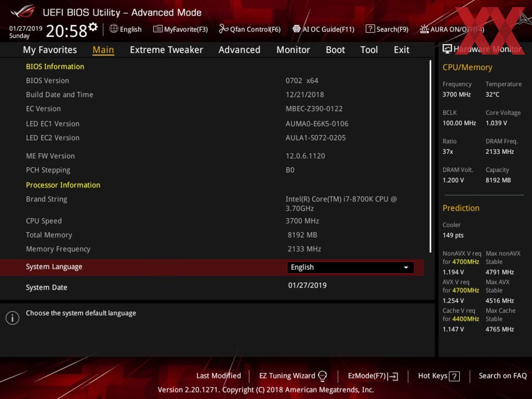Click the AVX V req 1.254 V value
This screenshot has height=399, width=532.
point(453,300)
